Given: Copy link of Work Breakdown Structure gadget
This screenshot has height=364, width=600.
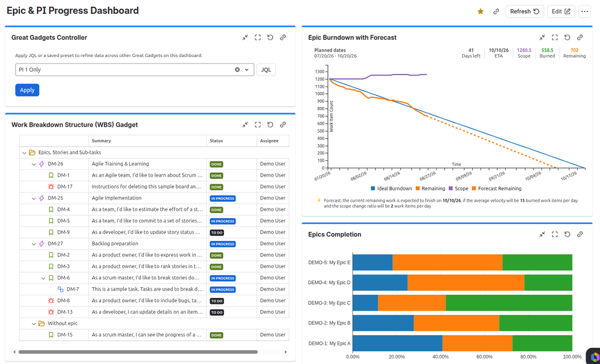Looking at the screenshot, I should point(283,125).
